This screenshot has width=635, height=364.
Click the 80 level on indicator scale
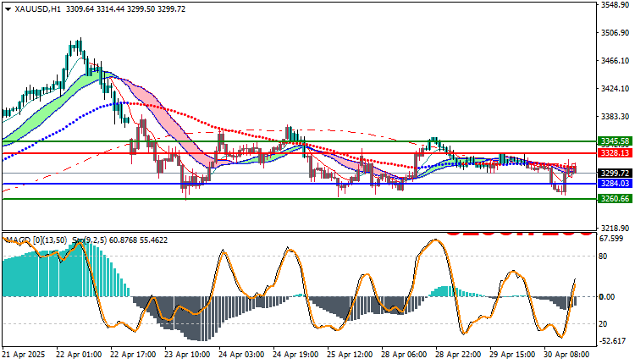[604, 256]
